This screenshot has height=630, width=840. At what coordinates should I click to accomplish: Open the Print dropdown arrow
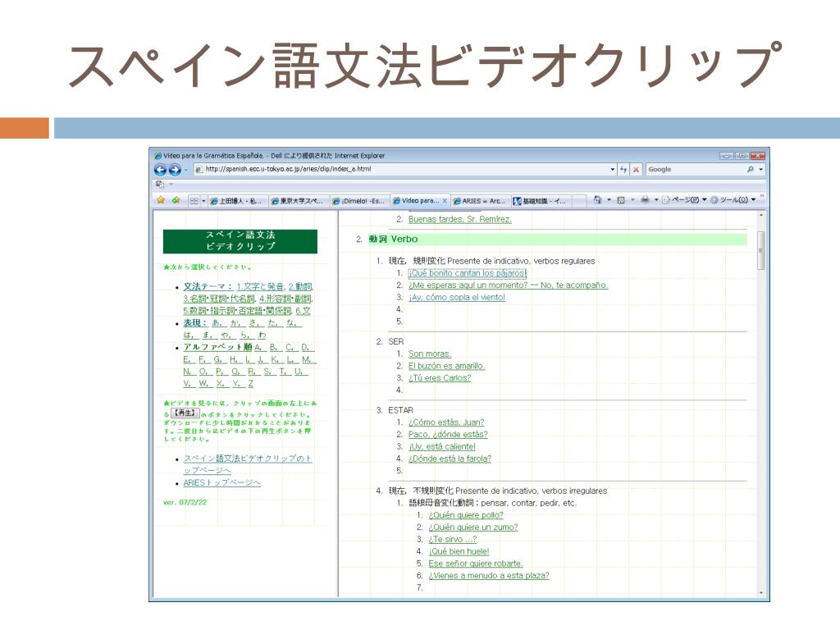point(656,200)
